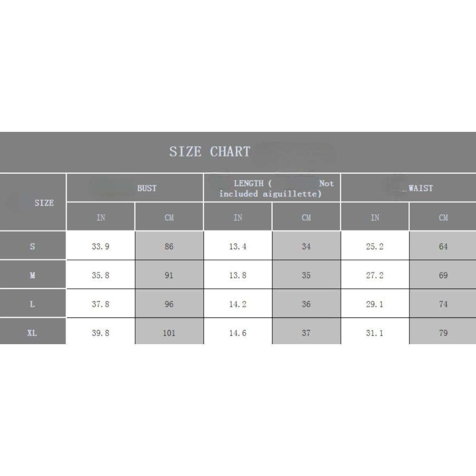Click the CM subheader under WAIST

(x=443, y=218)
